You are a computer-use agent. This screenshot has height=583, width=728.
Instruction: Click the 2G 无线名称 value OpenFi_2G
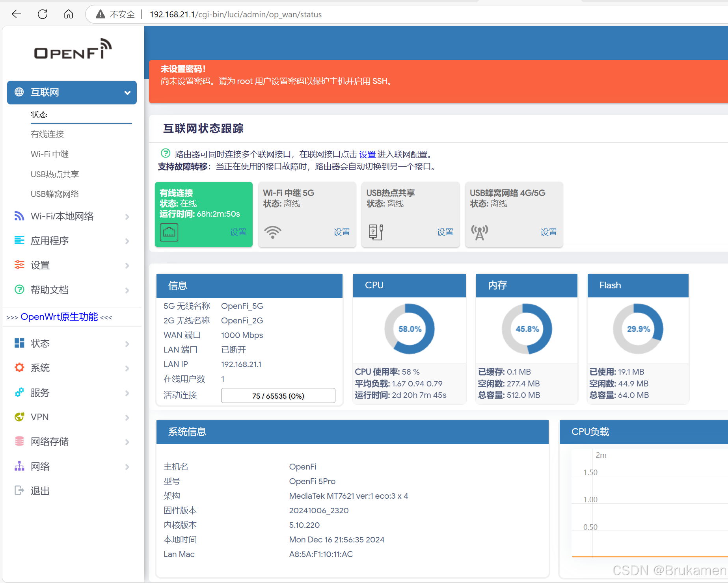(x=242, y=321)
